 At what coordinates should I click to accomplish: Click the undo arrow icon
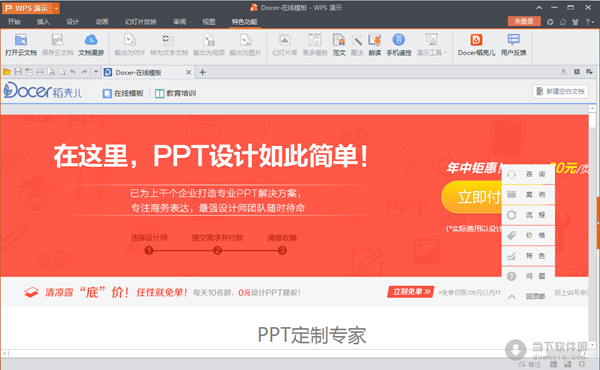[x=73, y=72]
